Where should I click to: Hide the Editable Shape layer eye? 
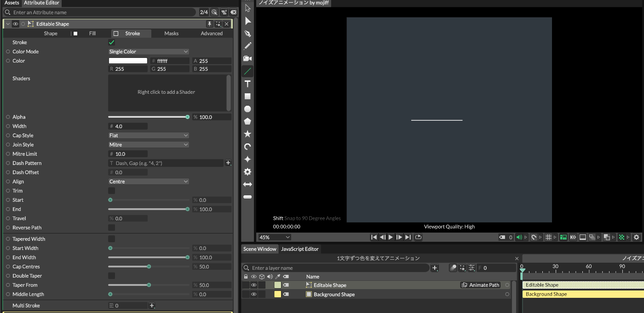[x=253, y=285]
